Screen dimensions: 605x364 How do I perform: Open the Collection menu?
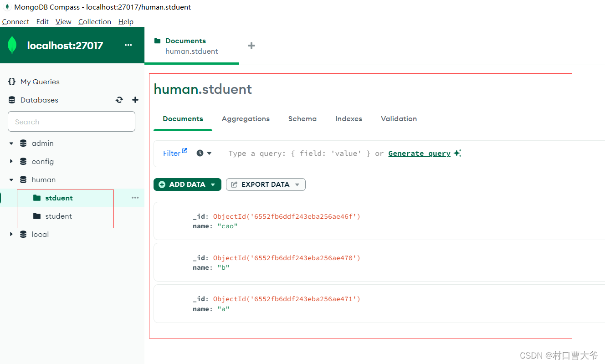(94, 21)
